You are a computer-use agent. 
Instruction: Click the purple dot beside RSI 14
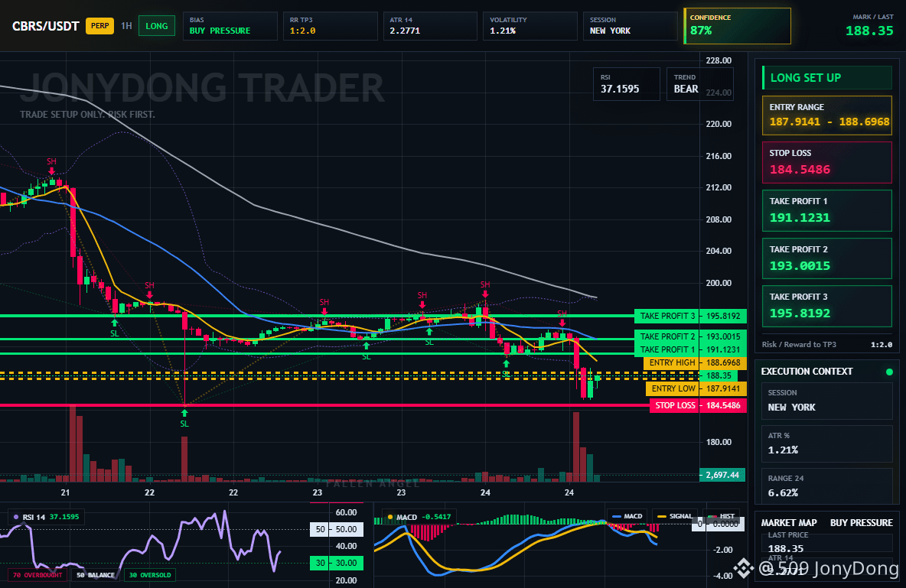[x=15, y=517]
